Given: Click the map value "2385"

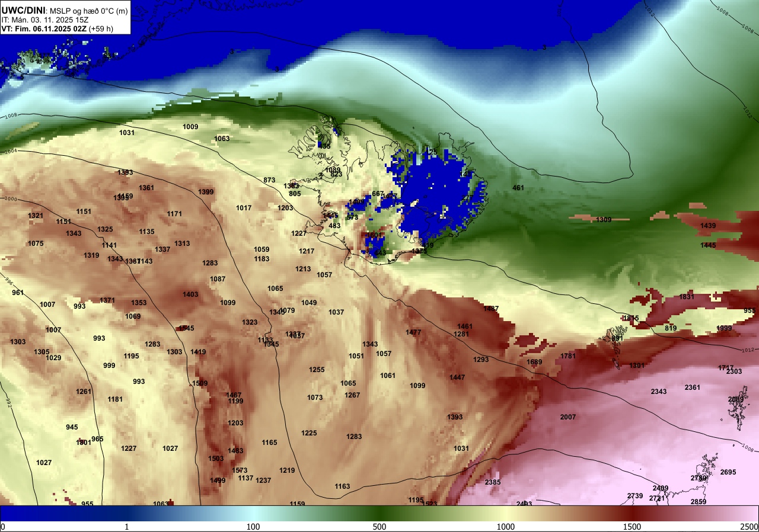Looking at the screenshot, I should pos(493,482).
